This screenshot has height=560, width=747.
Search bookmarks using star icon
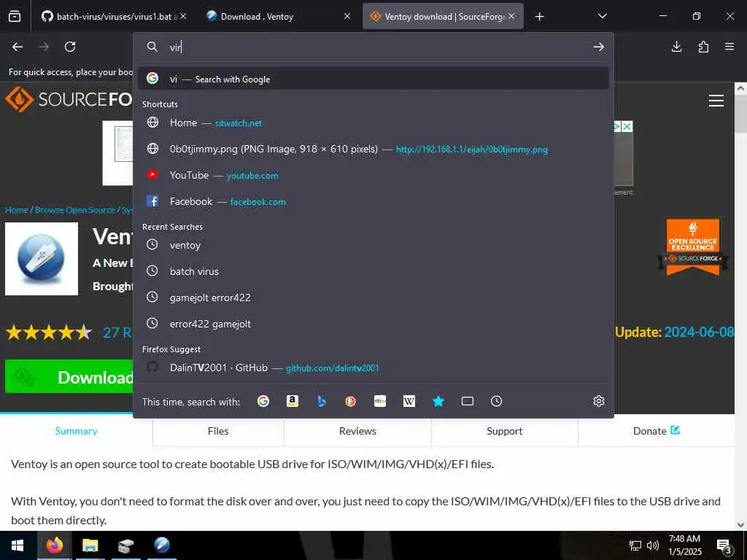(438, 402)
